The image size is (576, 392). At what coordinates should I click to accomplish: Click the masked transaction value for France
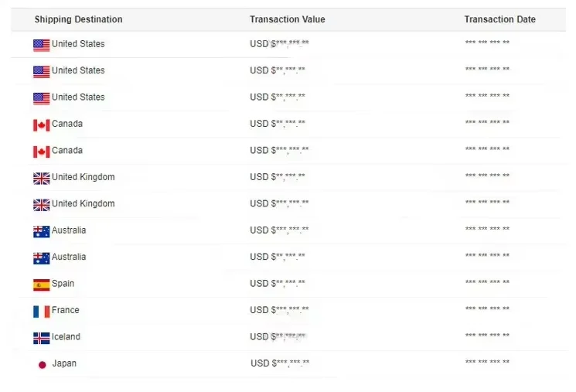coord(279,310)
